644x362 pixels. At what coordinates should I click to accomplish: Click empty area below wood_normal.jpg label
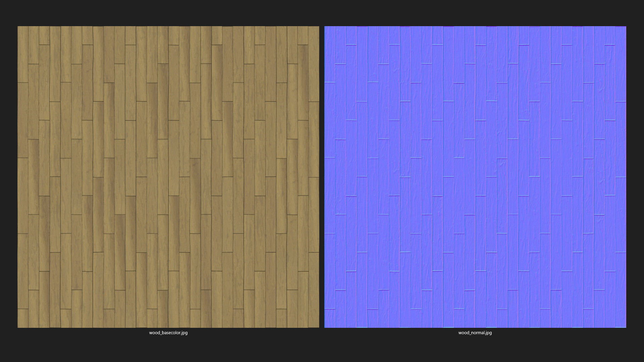click(475, 349)
